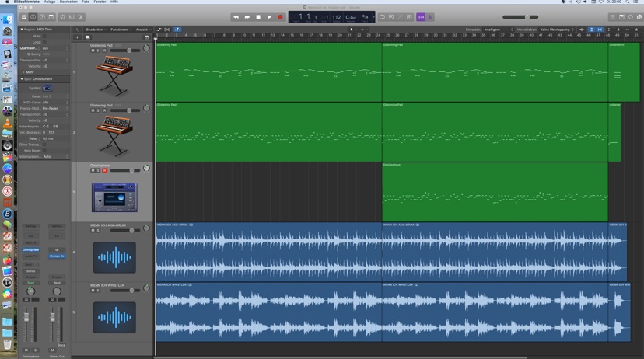Click the Omnisphere instrument slot in channel strip

point(31,249)
